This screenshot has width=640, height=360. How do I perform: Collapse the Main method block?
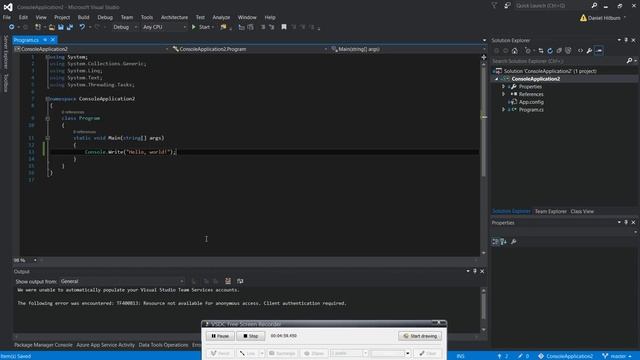pos(47,138)
